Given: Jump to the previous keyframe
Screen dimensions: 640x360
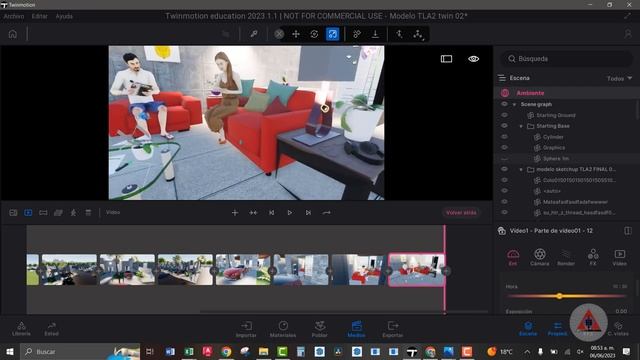Looking at the screenshot, I should (x=271, y=213).
